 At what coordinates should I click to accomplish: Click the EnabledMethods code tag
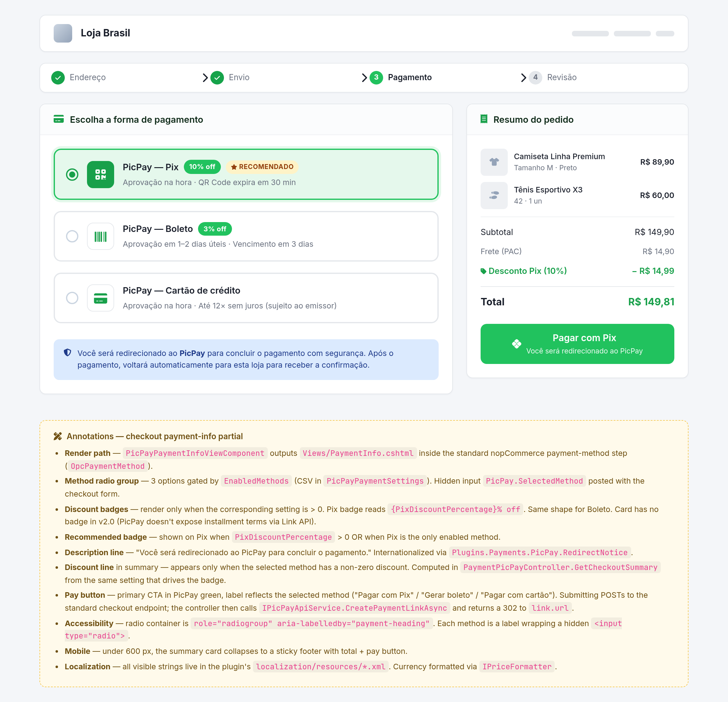(x=256, y=481)
